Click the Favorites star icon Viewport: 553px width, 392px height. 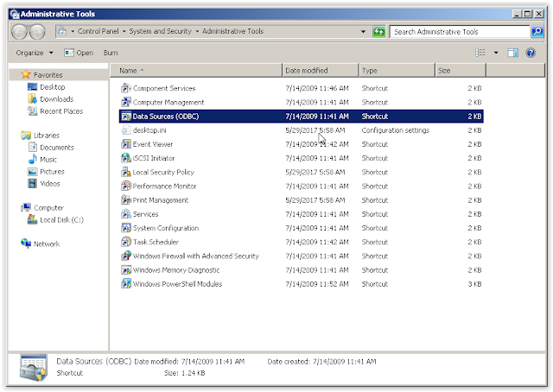(x=26, y=74)
